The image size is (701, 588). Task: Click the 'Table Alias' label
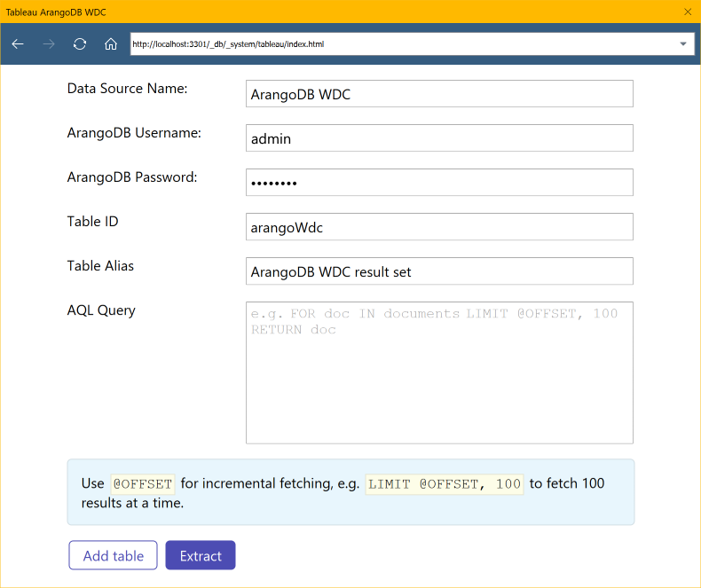pos(100,266)
